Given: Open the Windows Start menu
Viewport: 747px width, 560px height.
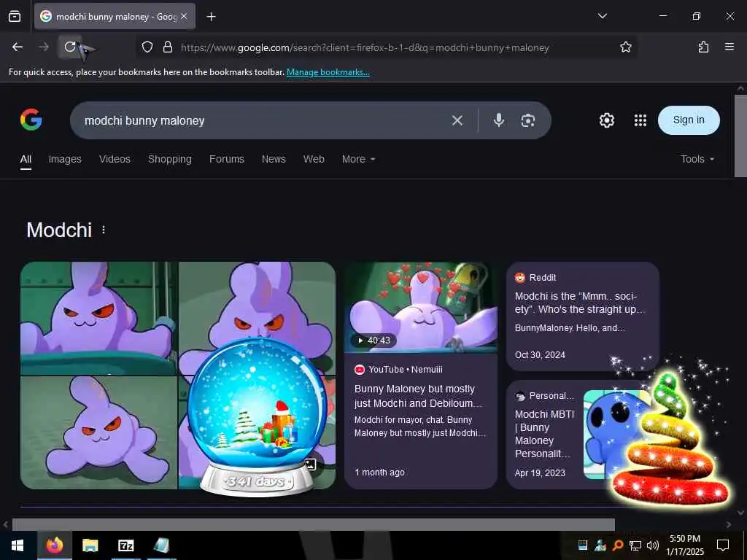Looking at the screenshot, I should (x=18, y=545).
